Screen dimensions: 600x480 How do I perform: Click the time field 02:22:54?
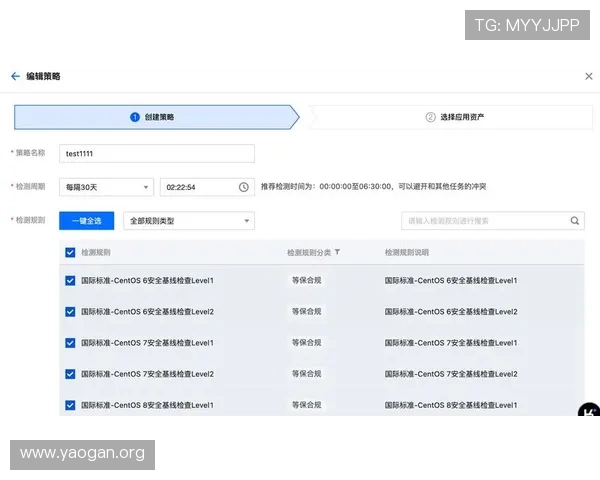207,187
